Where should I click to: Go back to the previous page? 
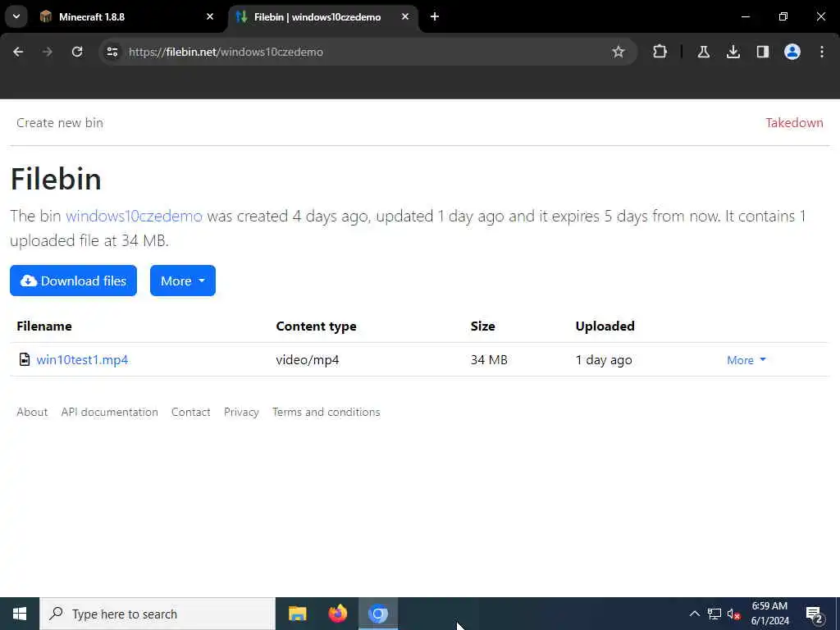pyautogui.click(x=18, y=52)
